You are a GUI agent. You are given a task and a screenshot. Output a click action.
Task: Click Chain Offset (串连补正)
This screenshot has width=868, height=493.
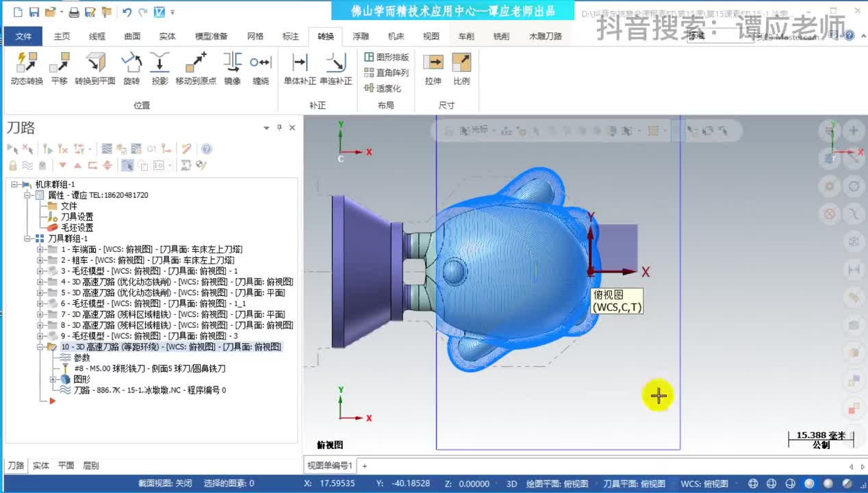coord(336,68)
